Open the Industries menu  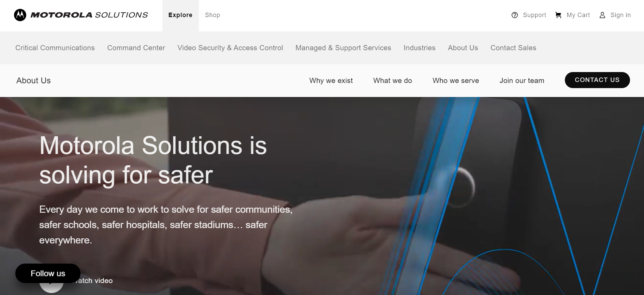420,48
